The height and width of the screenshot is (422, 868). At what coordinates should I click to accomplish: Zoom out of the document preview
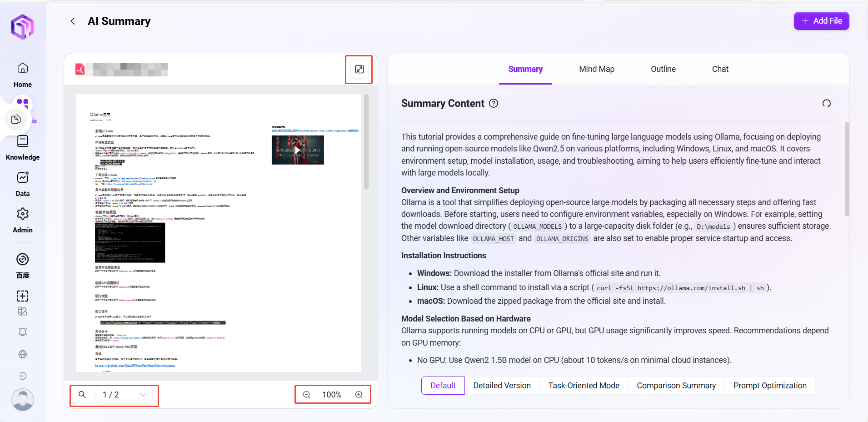click(x=307, y=395)
